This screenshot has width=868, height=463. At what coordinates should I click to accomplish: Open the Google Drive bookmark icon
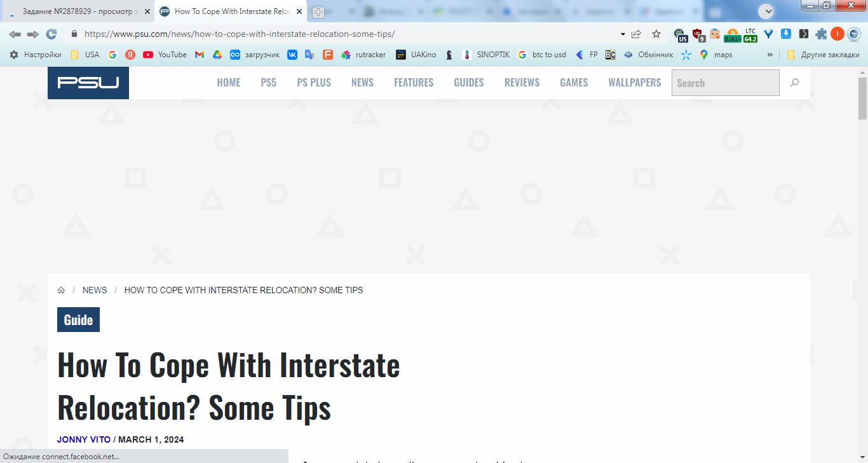pos(217,55)
